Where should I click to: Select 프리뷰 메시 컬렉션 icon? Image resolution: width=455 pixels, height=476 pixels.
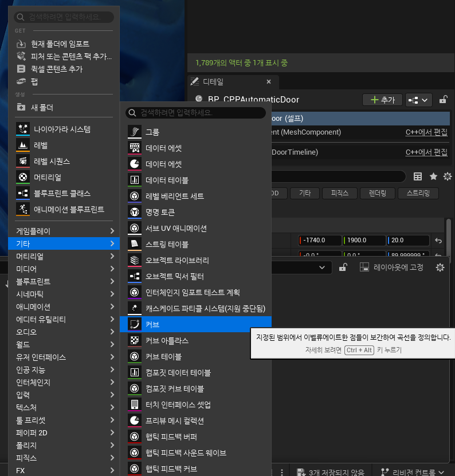click(x=135, y=421)
